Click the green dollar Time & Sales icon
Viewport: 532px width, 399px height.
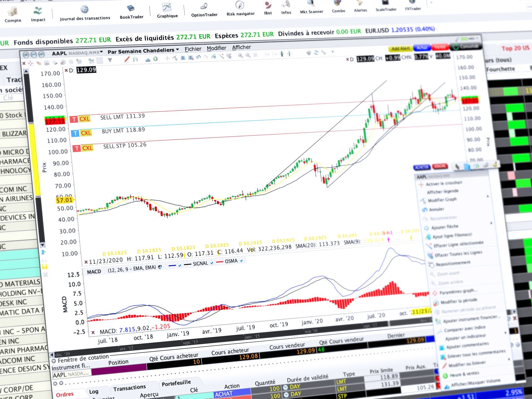155,59
